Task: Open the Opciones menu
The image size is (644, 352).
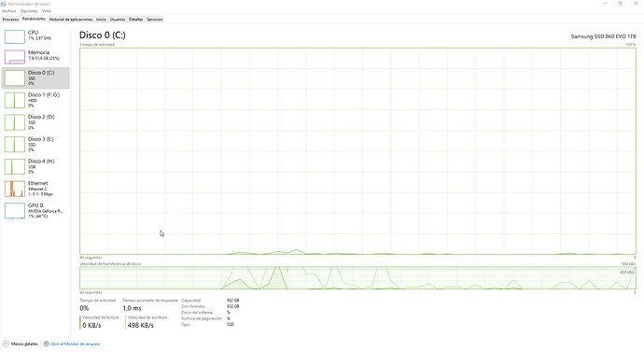Action: point(29,11)
